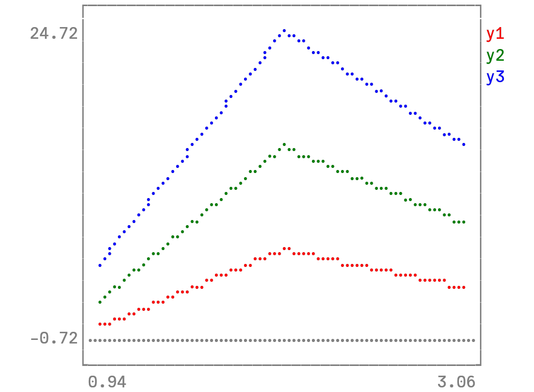Click the leftmost dot of gray baseline
The height and width of the screenshot is (392, 534).
[x=90, y=340]
